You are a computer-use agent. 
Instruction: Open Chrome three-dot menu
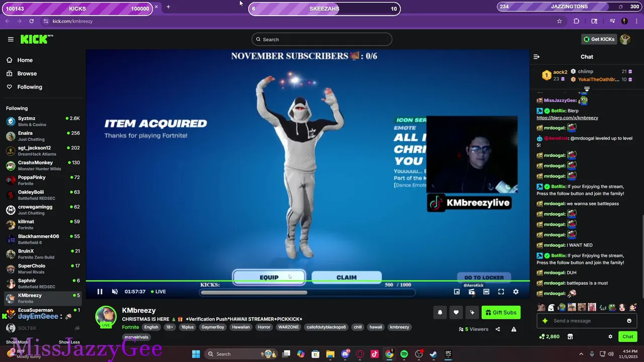(637, 21)
